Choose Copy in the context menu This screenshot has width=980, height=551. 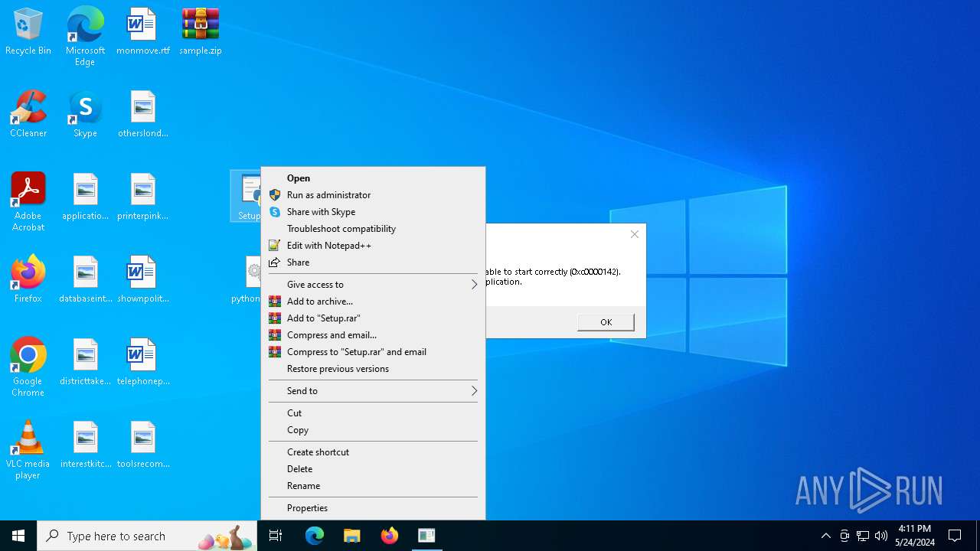pyautogui.click(x=373, y=430)
